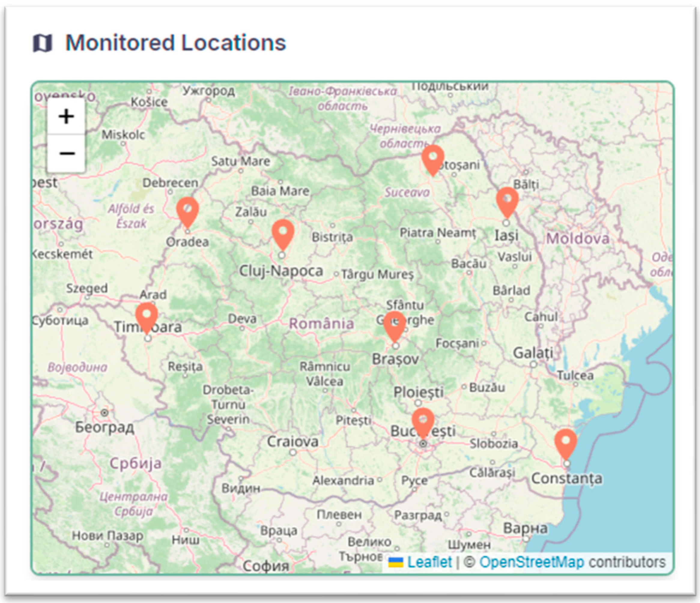The image size is (700, 603).
Task: Click the Monitored Locations heading
Action: [176, 43]
